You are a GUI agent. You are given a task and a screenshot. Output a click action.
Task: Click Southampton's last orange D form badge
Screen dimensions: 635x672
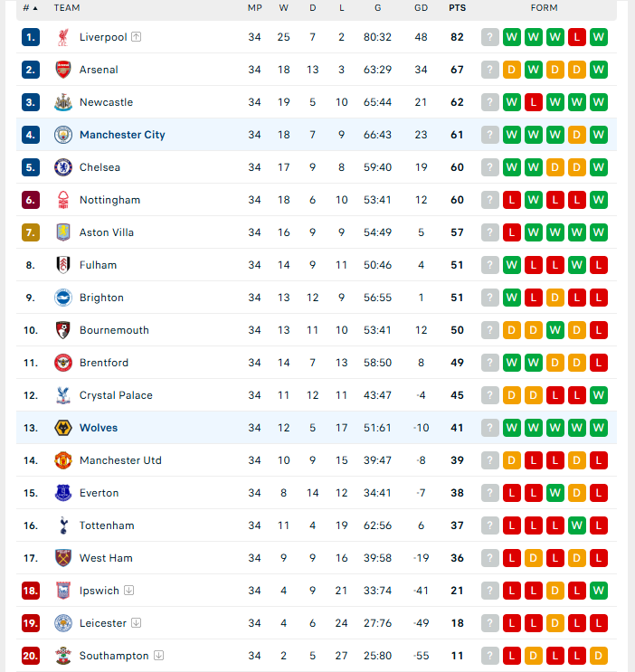[599, 656]
